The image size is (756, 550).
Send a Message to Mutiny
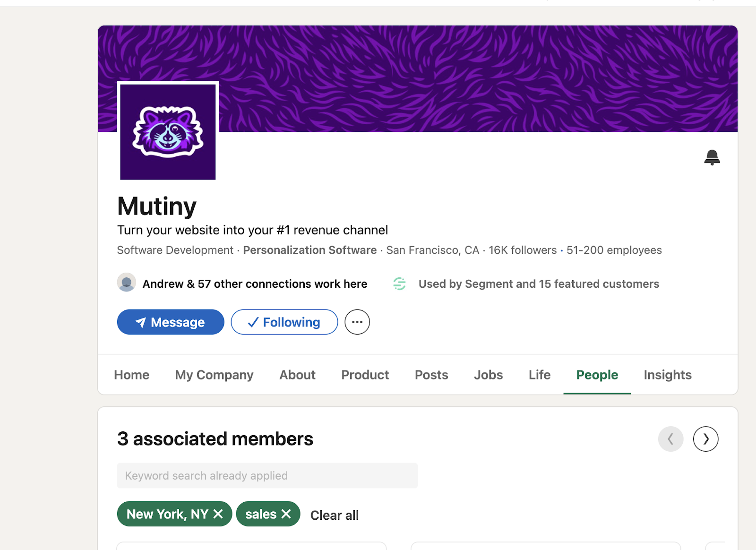[x=171, y=322]
